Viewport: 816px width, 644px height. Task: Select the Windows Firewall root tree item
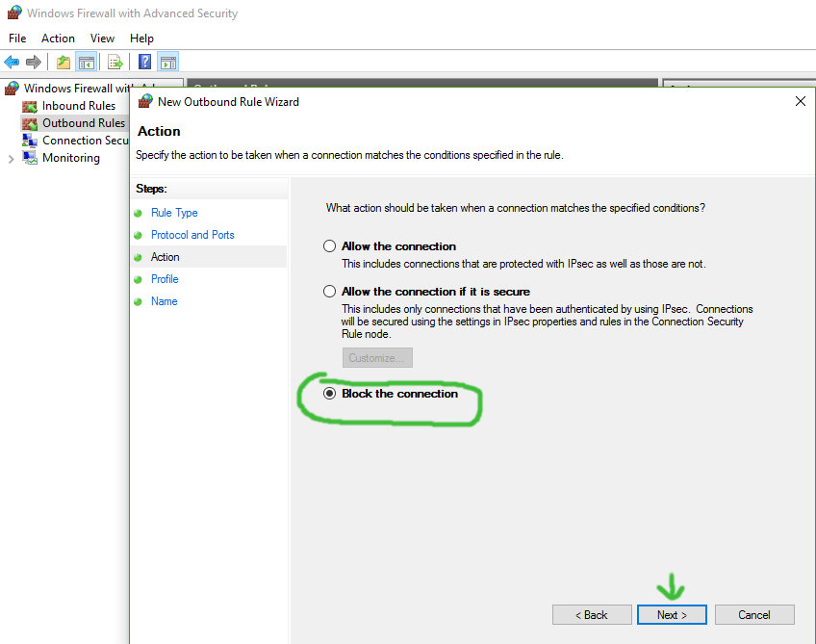pyautogui.click(x=77, y=88)
